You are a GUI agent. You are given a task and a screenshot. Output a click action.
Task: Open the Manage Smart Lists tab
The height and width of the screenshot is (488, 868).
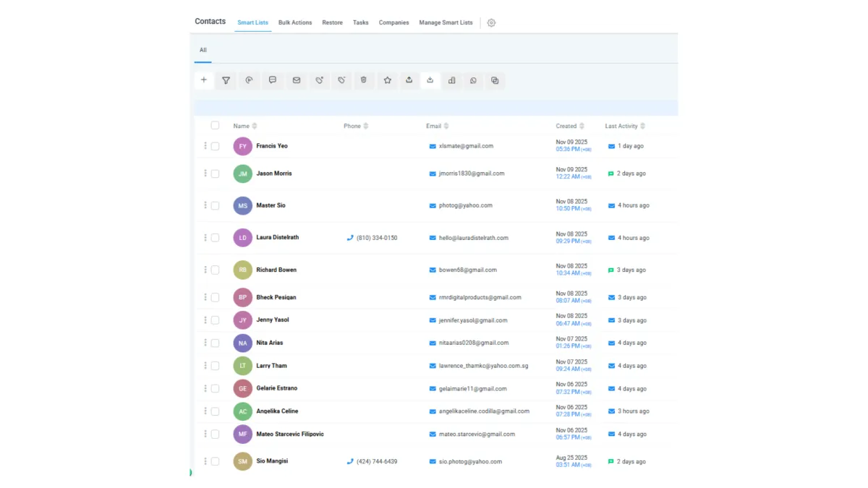(446, 22)
